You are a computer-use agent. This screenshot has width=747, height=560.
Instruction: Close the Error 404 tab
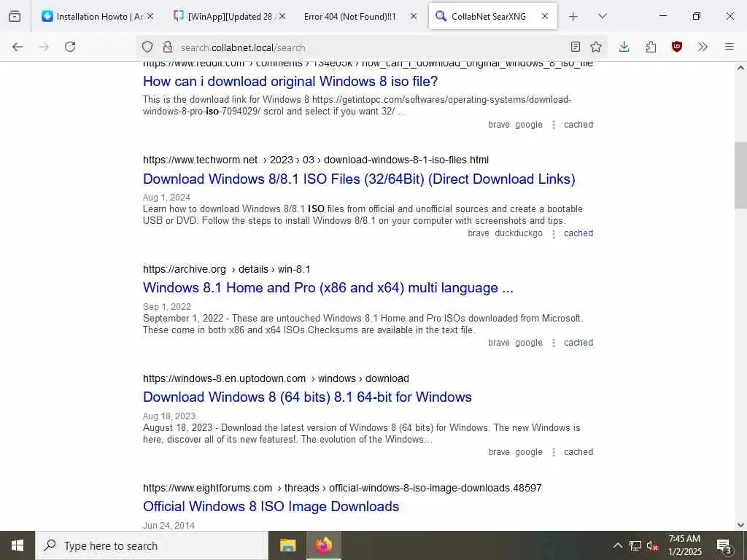(x=414, y=17)
